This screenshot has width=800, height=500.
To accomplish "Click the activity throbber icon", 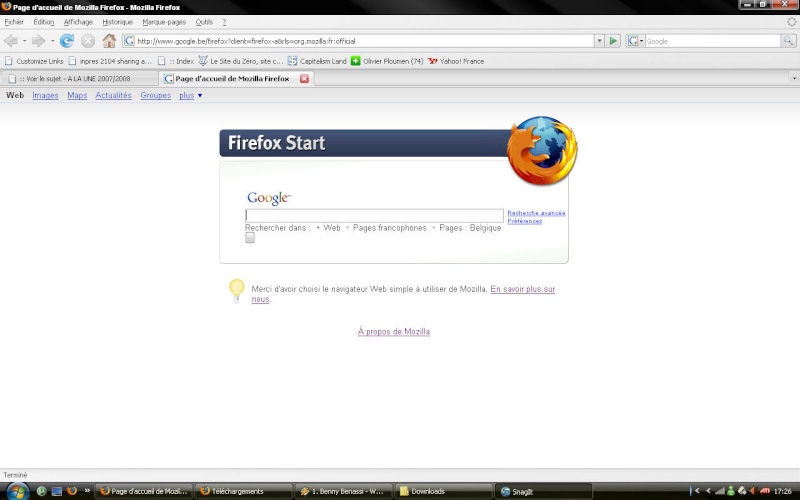I will [791, 22].
